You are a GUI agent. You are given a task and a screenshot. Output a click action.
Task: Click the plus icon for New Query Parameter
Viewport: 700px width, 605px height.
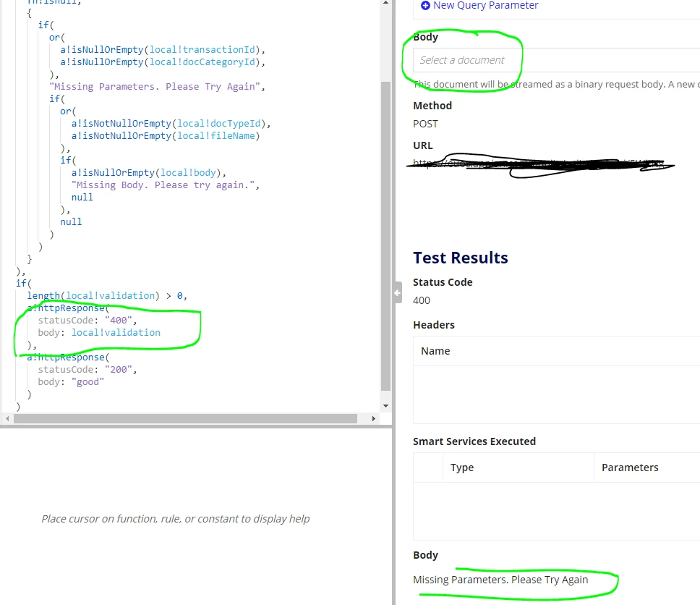click(425, 5)
